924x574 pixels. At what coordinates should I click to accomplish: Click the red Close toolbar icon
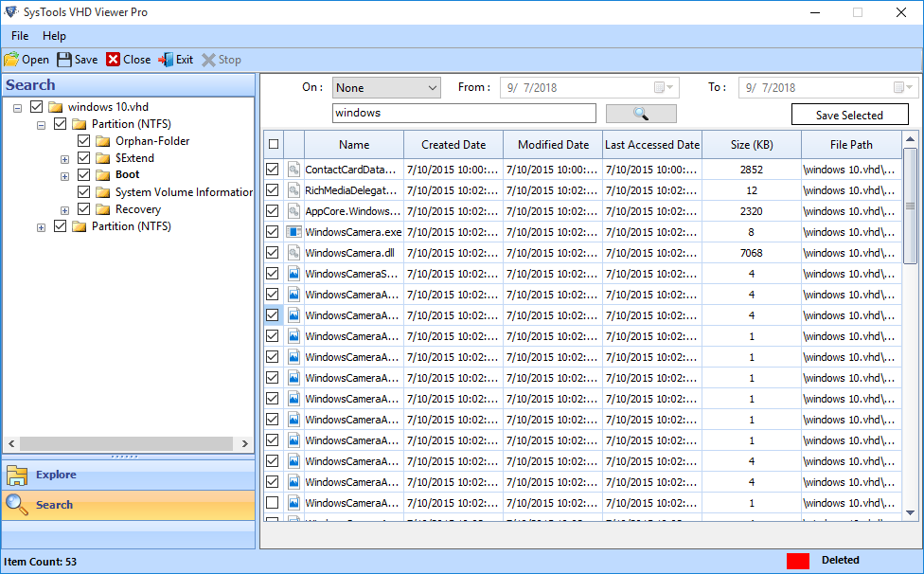click(x=114, y=60)
